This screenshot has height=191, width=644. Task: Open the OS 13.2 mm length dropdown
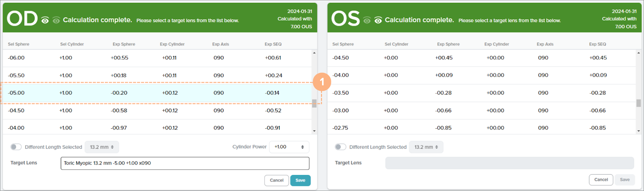426,147
